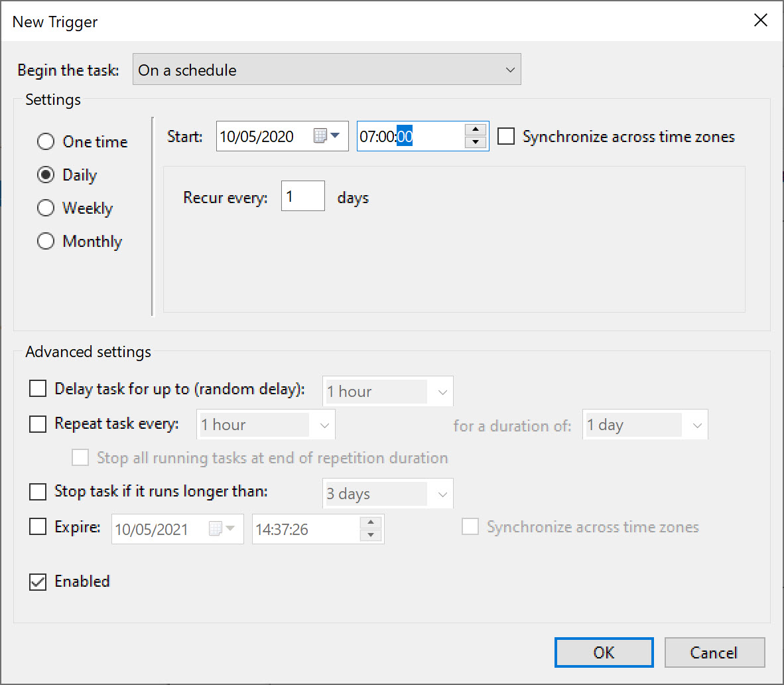Cancel the new trigger dialog
This screenshot has width=784, height=685.
point(714,652)
